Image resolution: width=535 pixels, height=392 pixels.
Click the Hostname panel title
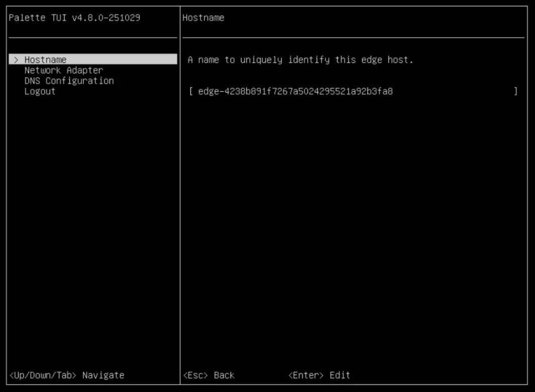pos(203,18)
